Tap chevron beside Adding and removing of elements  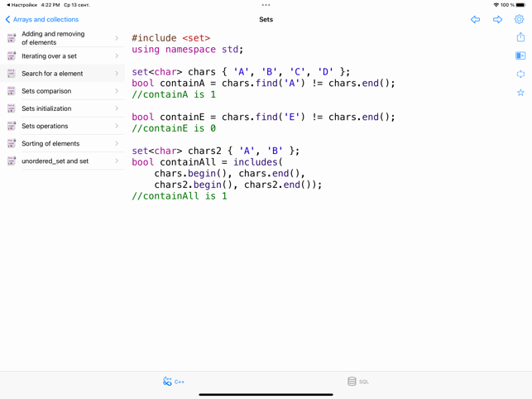tap(117, 38)
